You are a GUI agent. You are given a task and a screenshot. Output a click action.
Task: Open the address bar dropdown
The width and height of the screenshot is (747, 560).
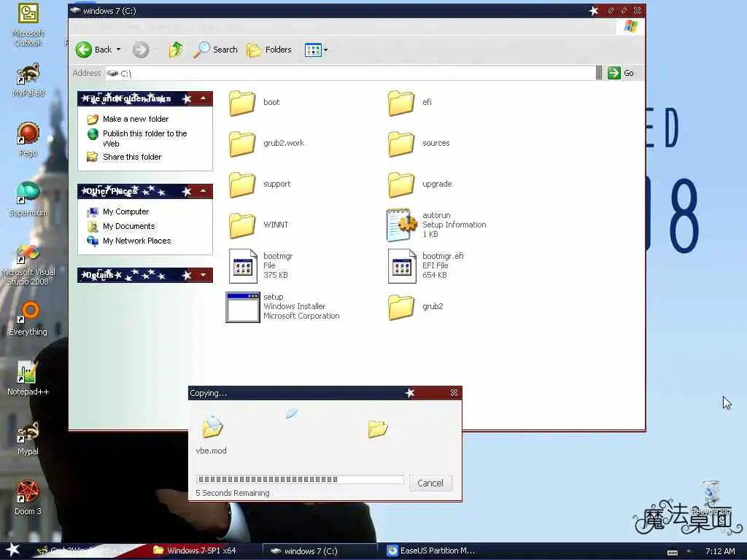(x=599, y=73)
